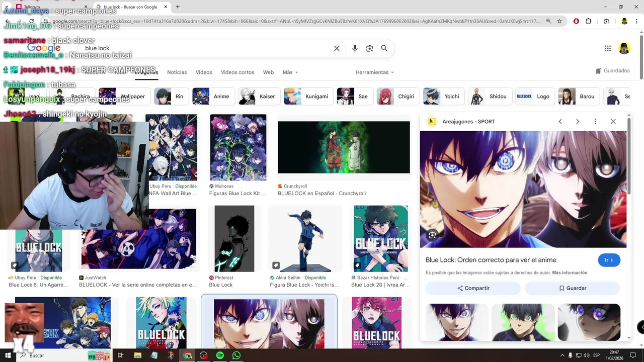The height and width of the screenshot is (362, 644).
Task: Switch to the Videos tab
Action: (x=204, y=72)
